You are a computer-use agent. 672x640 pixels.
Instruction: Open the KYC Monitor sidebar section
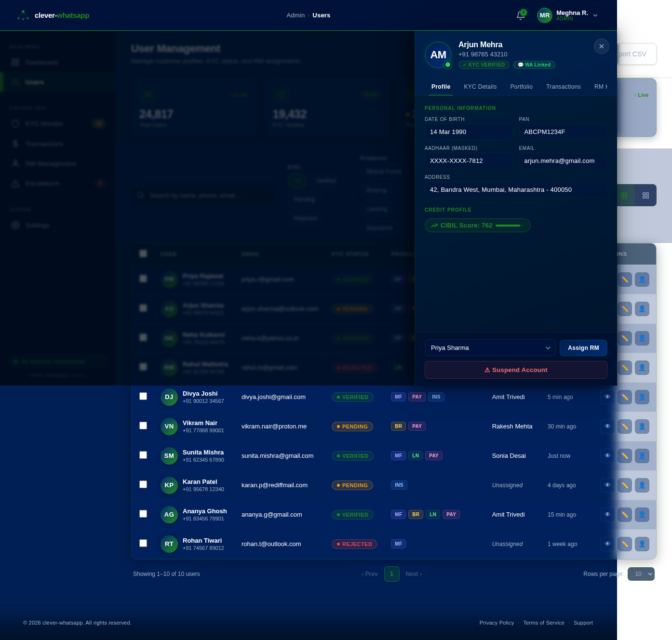44,123
